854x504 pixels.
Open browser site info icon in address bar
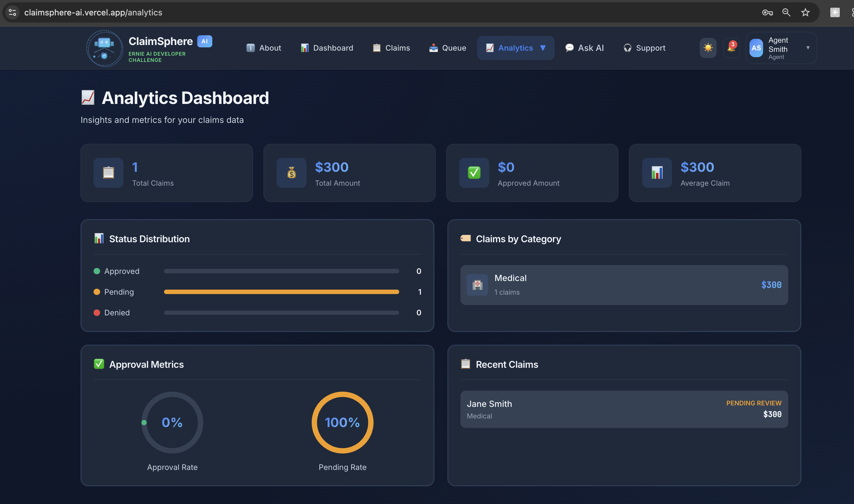pyautogui.click(x=12, y=12)
